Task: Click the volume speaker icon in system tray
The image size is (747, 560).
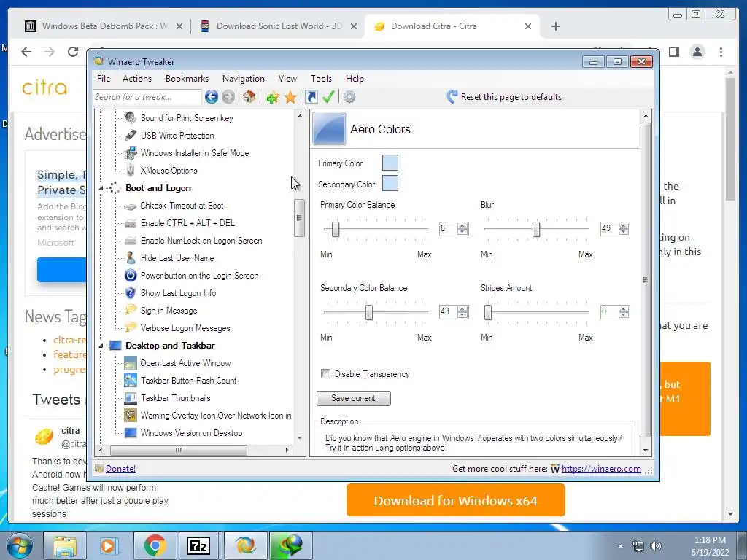Action: [656, 546]
